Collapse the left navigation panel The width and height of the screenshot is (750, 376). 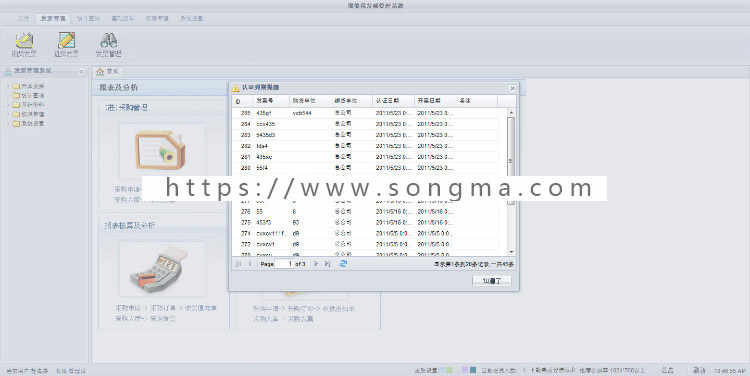81,71
